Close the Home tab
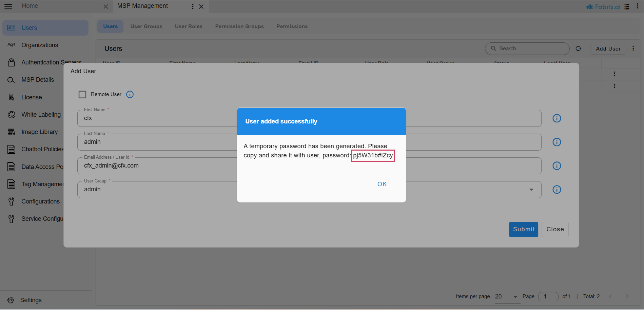Screen dimensions: 644x310 (x=106, y=7)
